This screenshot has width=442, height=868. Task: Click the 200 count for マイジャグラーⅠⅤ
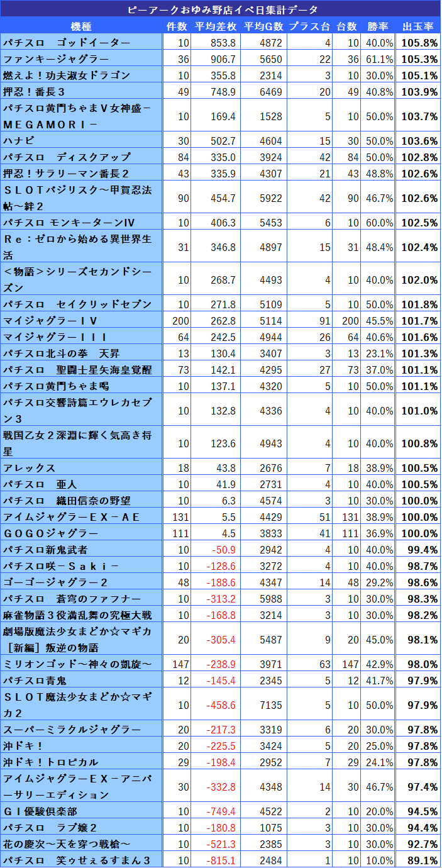(x=180, y=321)
